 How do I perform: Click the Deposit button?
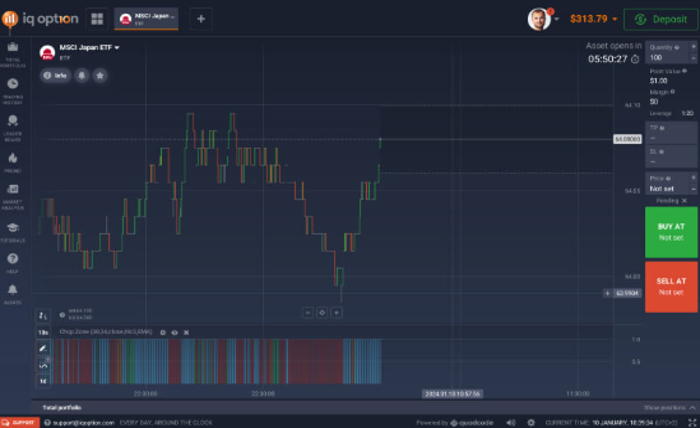coord(661,19)
